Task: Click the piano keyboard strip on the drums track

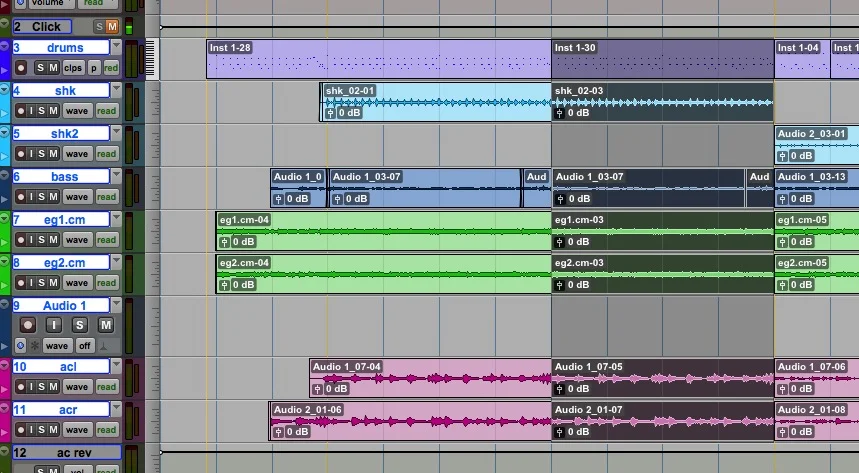Action: [x=150, y=59]
